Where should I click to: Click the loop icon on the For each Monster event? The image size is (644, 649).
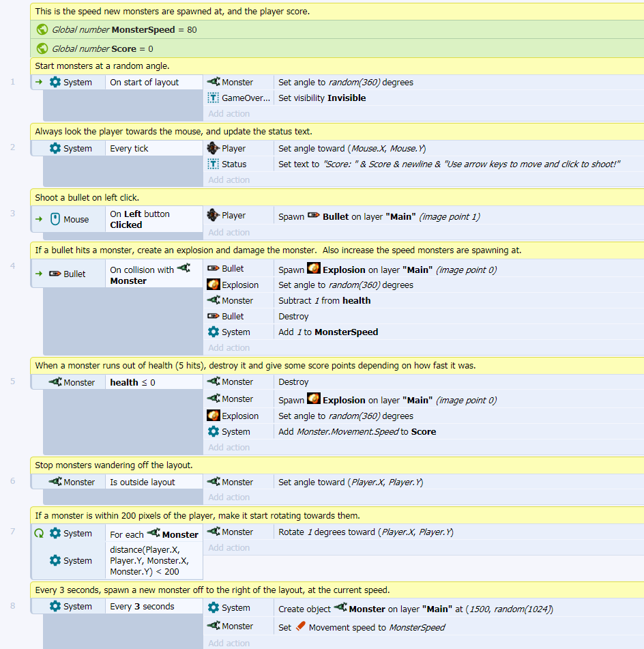[x=40, y=534]
